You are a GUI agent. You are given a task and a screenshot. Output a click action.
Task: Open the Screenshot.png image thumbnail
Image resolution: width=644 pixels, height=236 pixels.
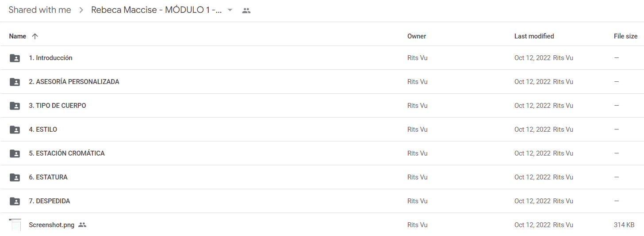[15, 225]
